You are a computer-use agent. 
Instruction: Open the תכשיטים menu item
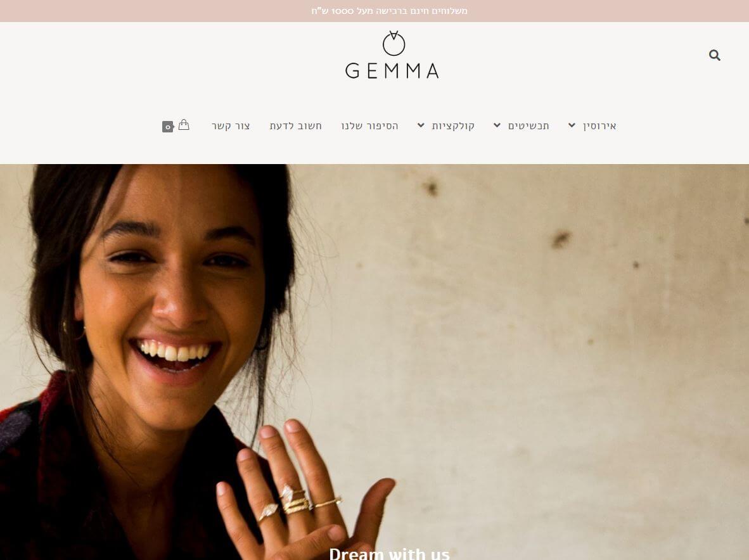point(528,126)
